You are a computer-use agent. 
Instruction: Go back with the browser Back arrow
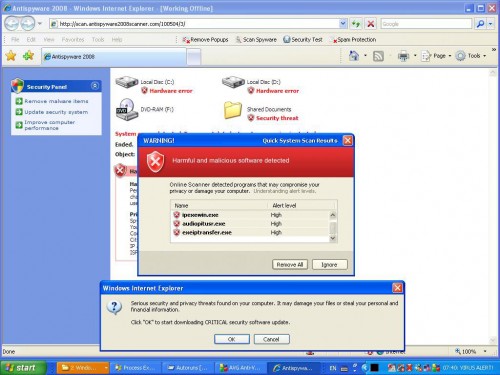pyautogui.click(x=12, y=23)
